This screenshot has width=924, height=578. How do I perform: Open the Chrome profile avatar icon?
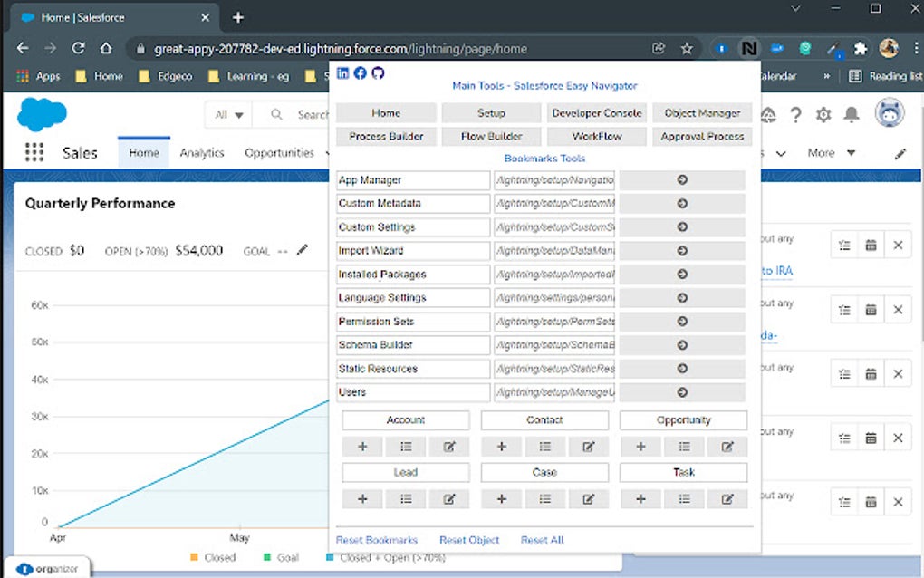tap(889, 48)
